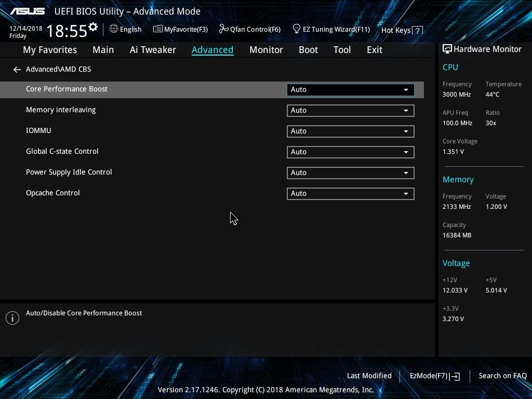
Task: Click the EZ Tuning Wizard lightbulb icon
Action: (296, 29)
